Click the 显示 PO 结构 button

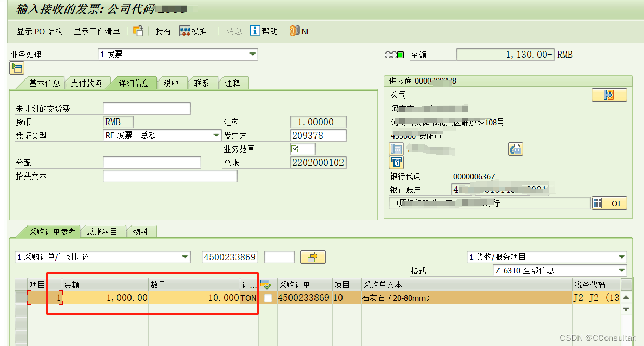coord(40,31)
